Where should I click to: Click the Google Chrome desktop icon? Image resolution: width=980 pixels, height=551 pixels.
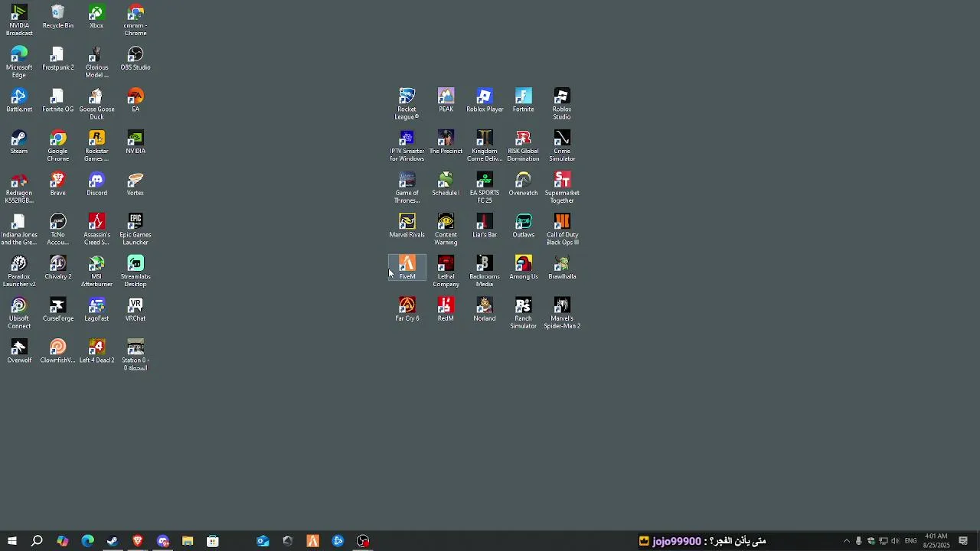coord(58,145)
